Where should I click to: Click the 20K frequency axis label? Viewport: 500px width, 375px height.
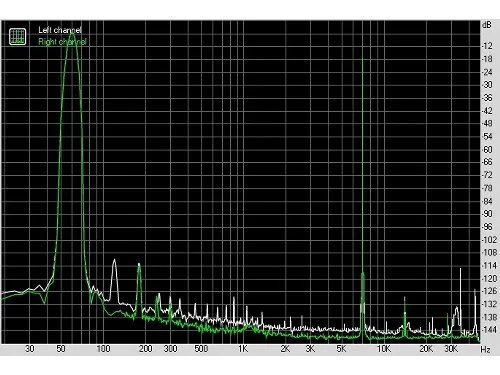(x=426, y=349)
